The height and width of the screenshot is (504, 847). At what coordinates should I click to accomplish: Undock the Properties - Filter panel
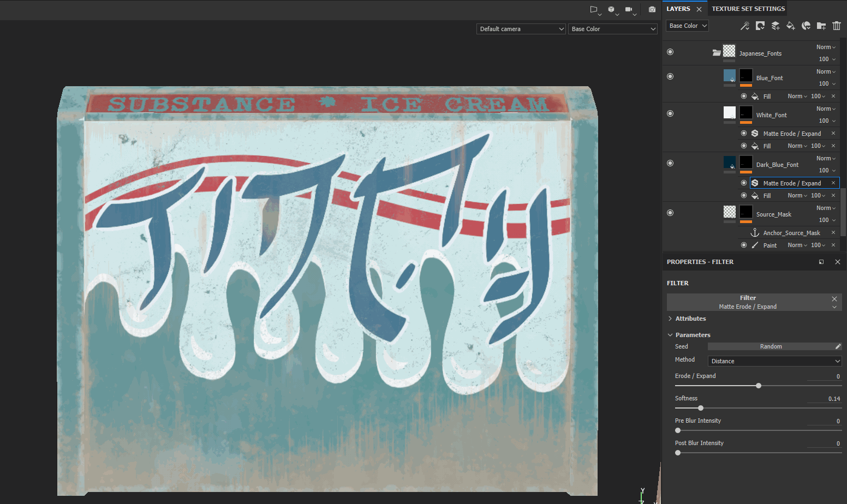point(821,262)
